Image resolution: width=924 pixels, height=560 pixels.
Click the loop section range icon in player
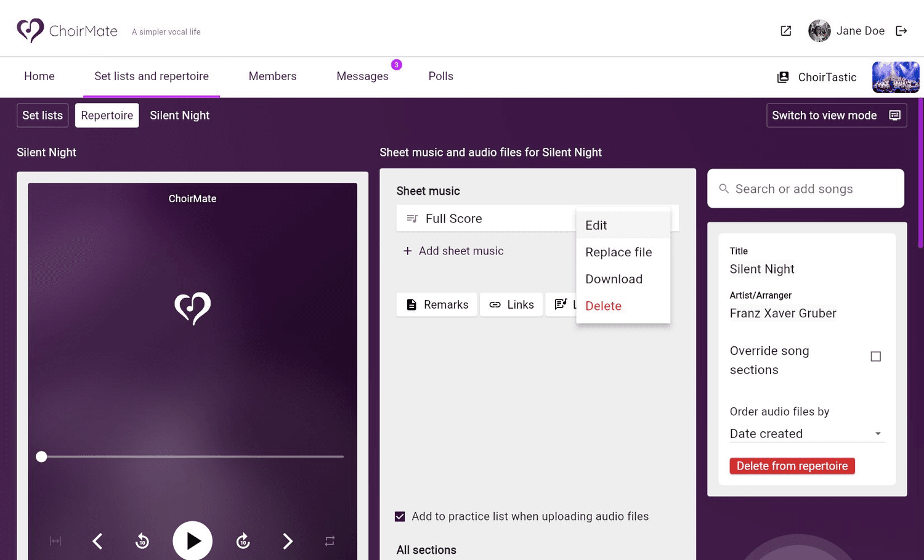click(x=55, y=541)
